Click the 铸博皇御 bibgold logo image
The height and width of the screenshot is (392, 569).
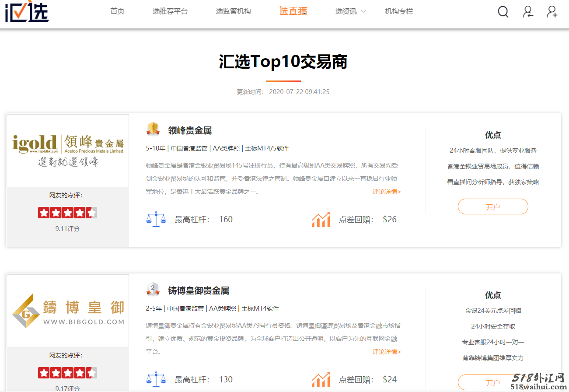point(68,311)
